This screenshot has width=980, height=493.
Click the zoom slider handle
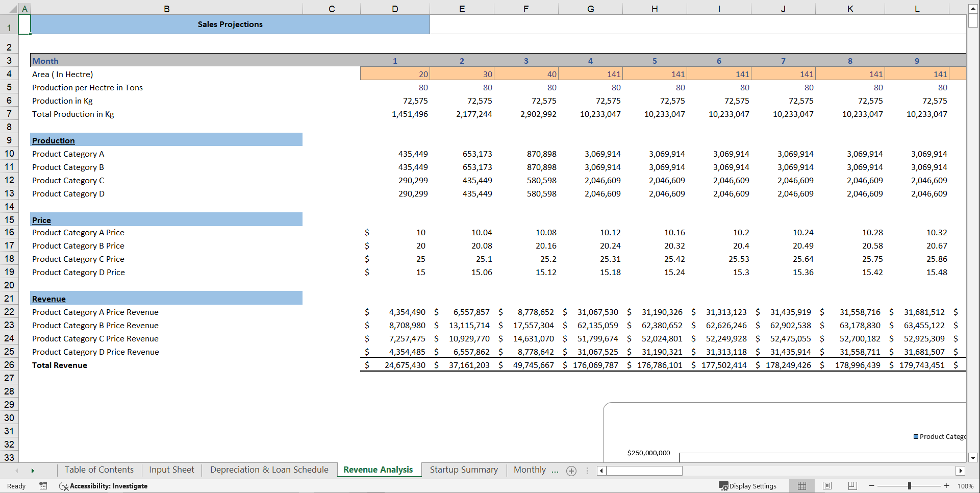pos(909,486)
